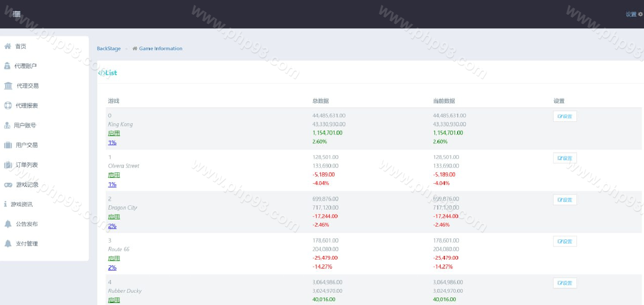This screenshot has width=644, height=305.
Task: Click the settings gear icon at top right
Action: click(640, 14)
